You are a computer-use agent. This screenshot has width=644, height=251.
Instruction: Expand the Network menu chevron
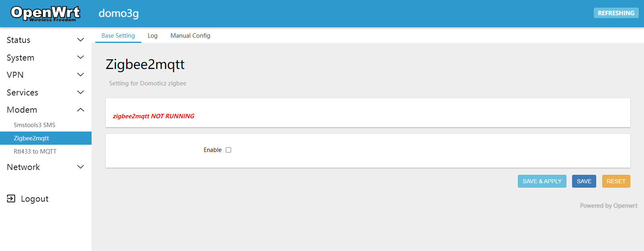point(80,167)
